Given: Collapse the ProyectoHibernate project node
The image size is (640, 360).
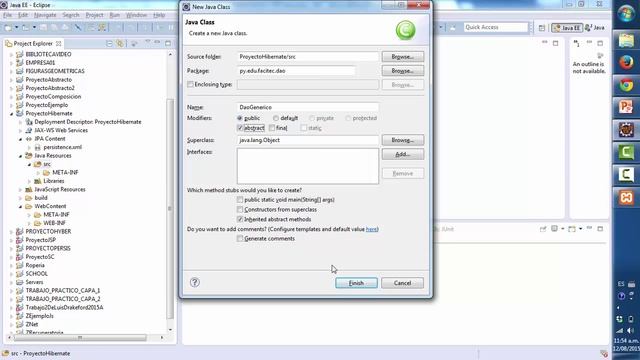Looking at the screenshot, I should [x=11, y=114].
